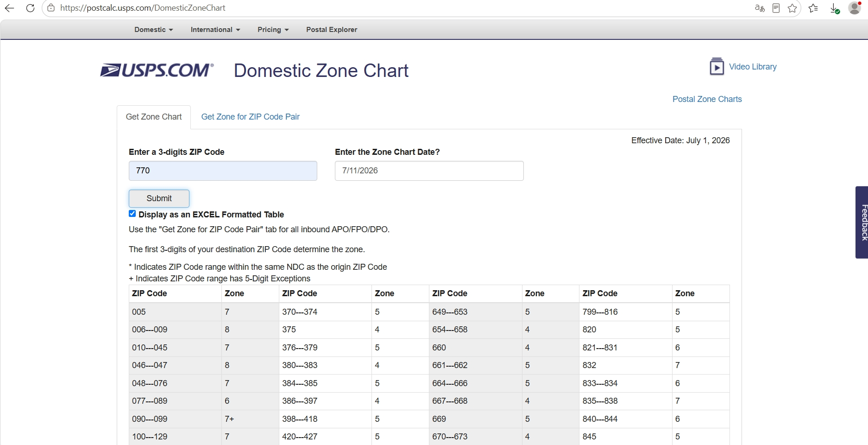Click the 3-digits ZIP Code input field
Viewport: 868px width, 445px height.
pos(223,171)
